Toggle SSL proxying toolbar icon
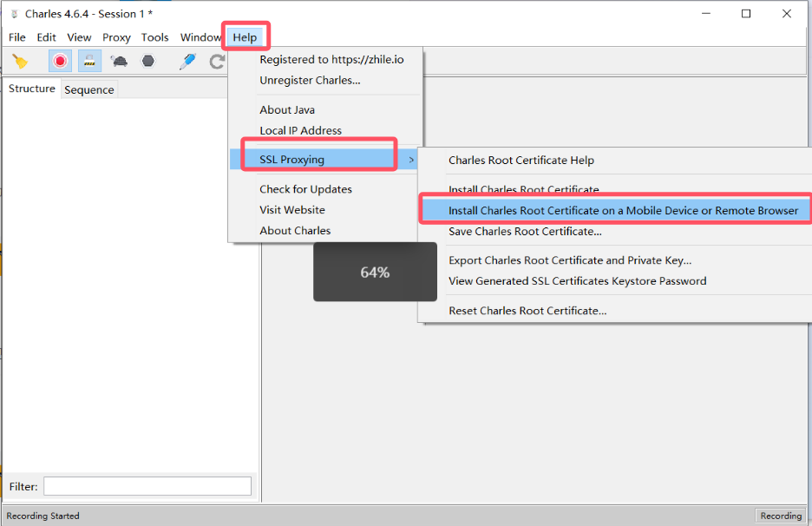 89,61
